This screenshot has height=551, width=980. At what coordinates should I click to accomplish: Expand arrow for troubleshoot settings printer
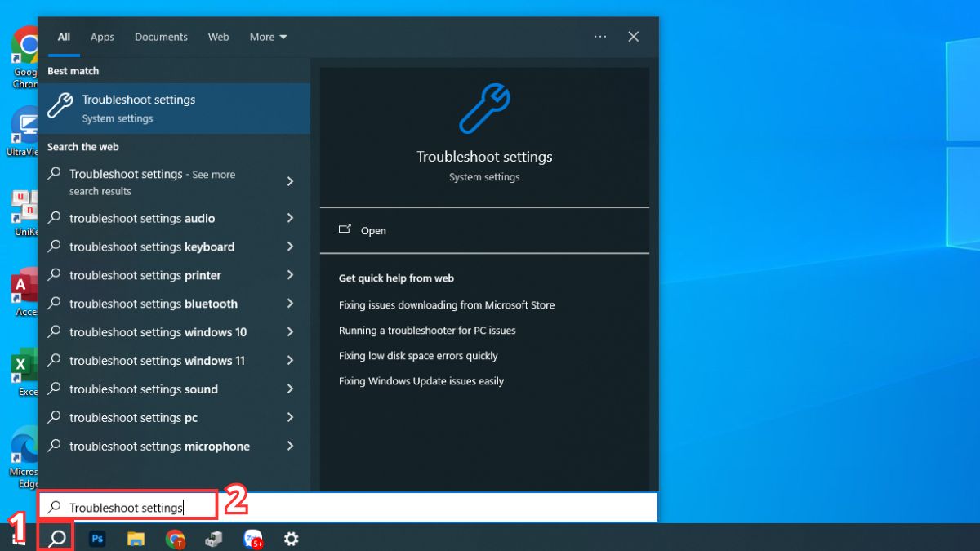click(290, 275)
